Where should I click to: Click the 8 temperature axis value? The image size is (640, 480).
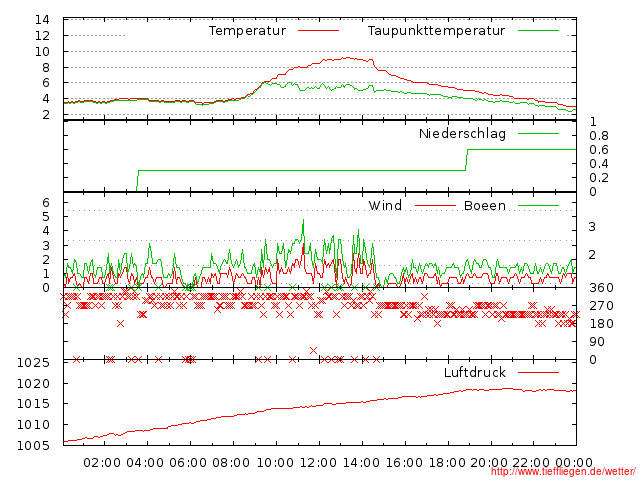(45, 67)
